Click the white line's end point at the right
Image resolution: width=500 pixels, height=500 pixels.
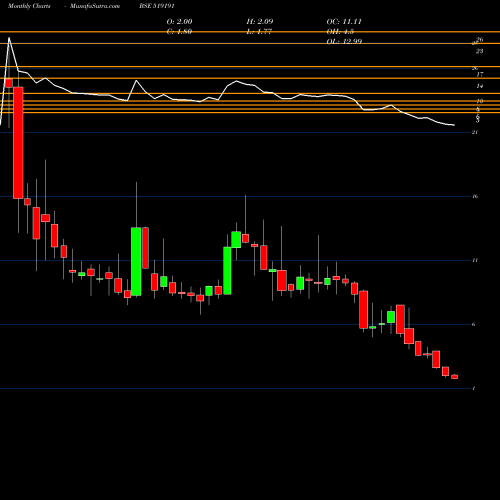click(454, 125)
